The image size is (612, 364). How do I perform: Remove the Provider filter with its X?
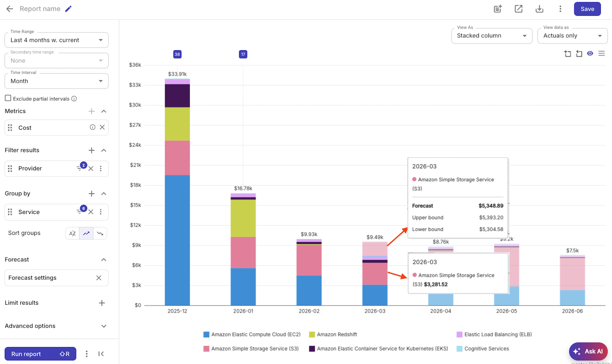91,169
